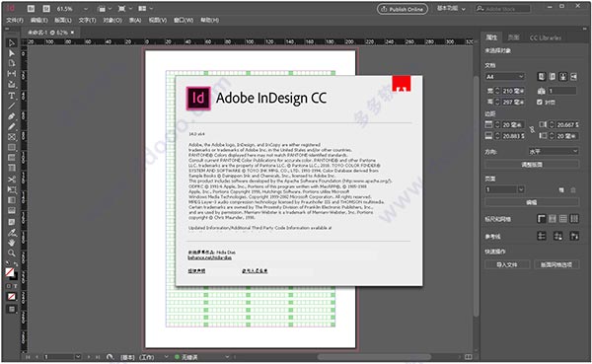The image size is (592, 364).
Task: Select the Content Collector tool
Action: tap(11, 84)
